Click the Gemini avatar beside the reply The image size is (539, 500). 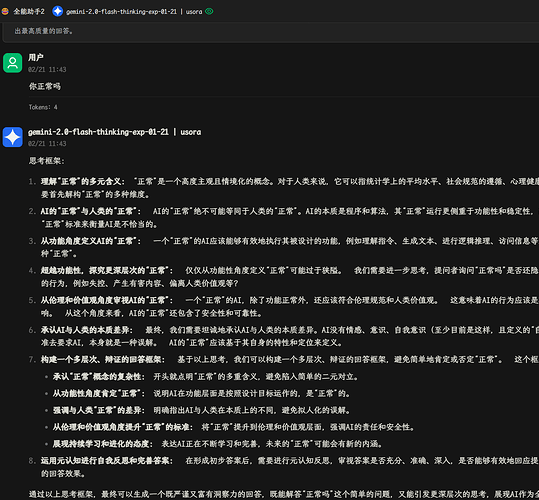pyautogui.click(x=13, y=137)
